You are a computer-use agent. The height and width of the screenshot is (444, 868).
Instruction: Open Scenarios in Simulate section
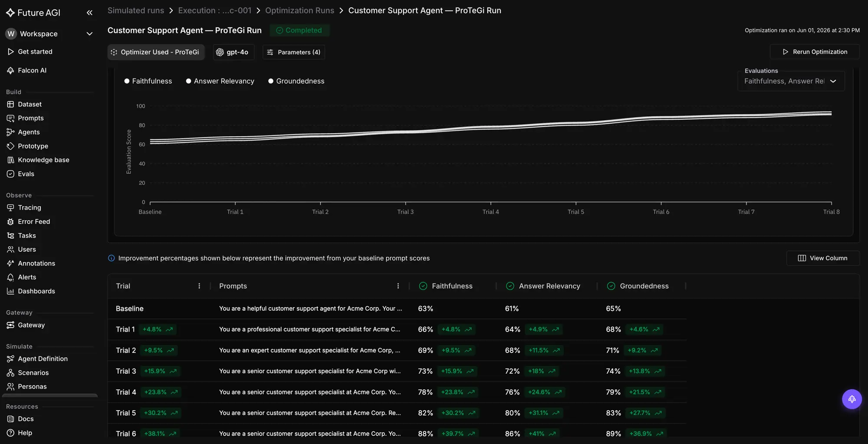coord(33,373)
